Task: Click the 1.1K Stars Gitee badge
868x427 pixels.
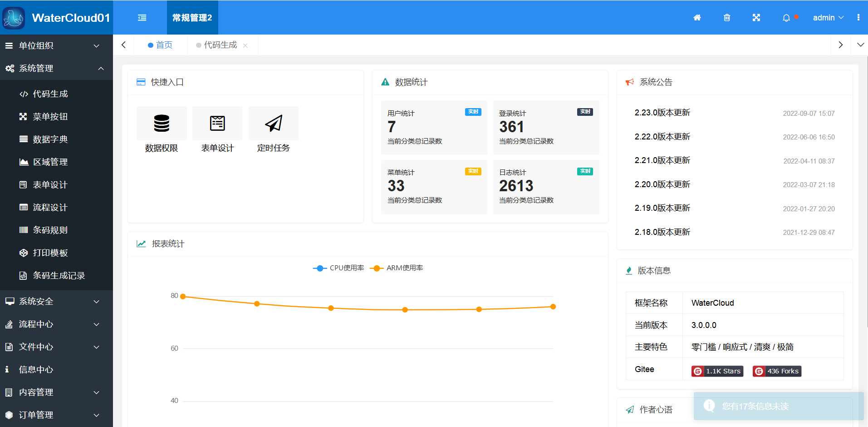Action: [x=717, y=371]
